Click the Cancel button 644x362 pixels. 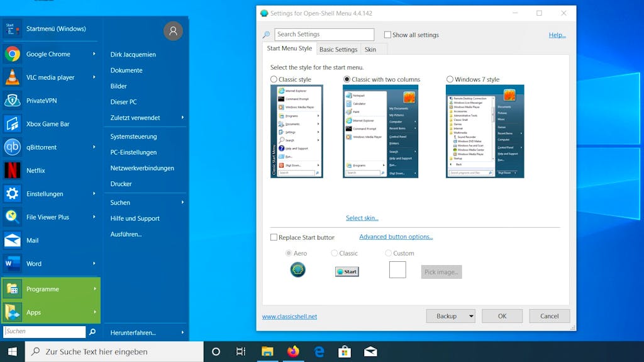(549, 316)
